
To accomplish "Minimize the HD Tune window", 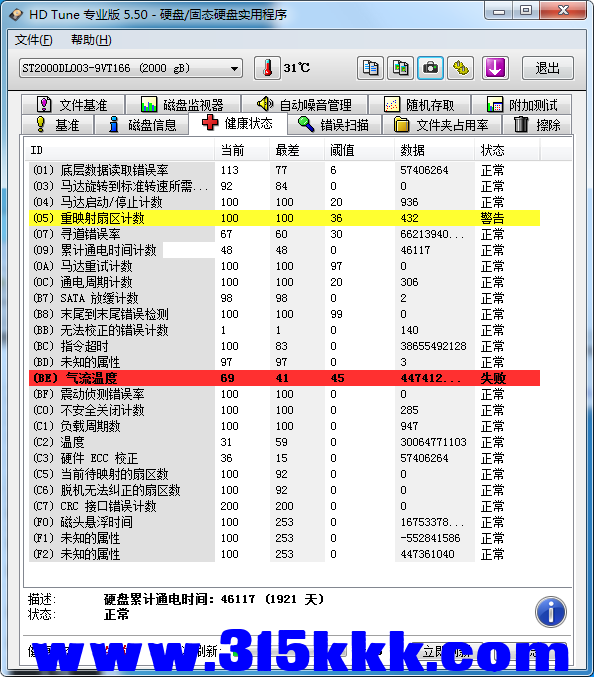I will click(499, 10).
